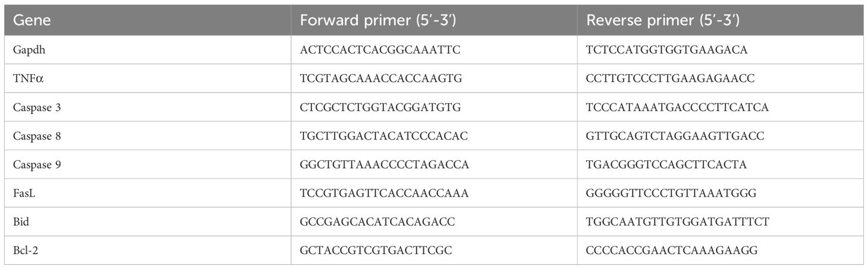
Task: Click the Bcl-2 gene cell
Action: pos(26,251)
